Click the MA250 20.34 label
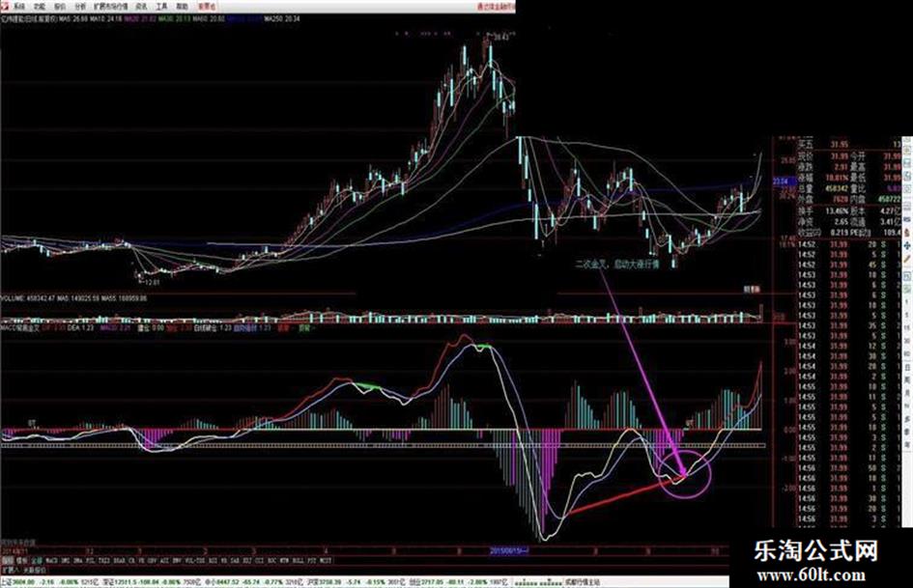The image size is (913, 588). [282, 18]
